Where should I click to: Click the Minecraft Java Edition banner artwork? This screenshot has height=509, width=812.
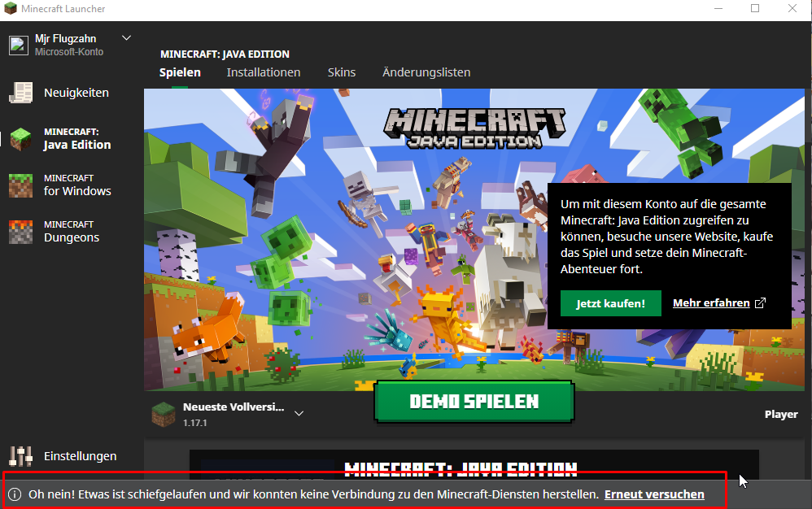pyautogui.click(x=342, y=244)
